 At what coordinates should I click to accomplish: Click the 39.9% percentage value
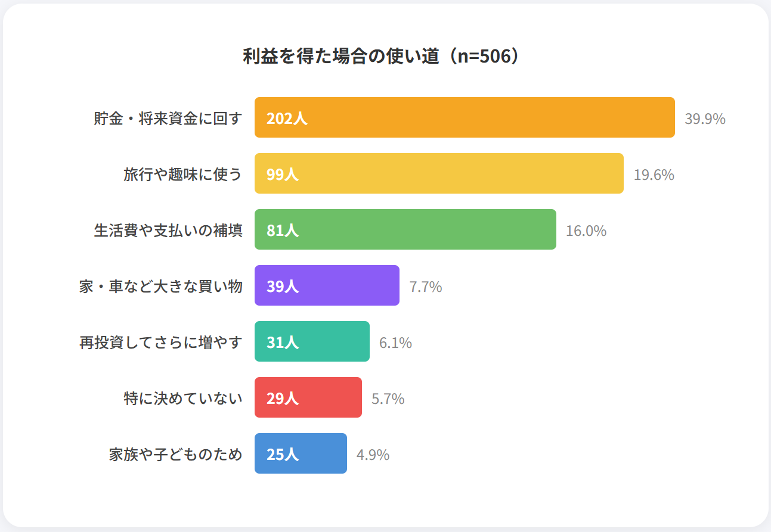coord(705,119)
